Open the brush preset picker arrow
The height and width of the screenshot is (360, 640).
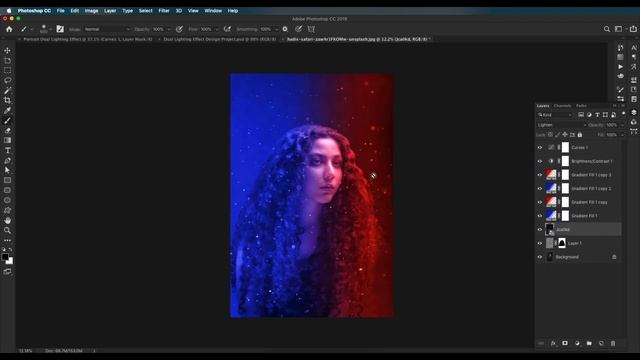click(50, 29)
